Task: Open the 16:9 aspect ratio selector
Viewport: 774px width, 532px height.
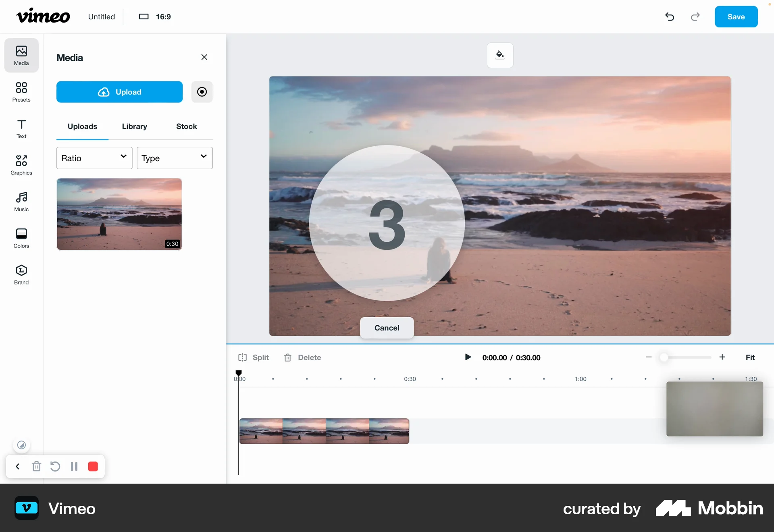Action: point(154,17)
